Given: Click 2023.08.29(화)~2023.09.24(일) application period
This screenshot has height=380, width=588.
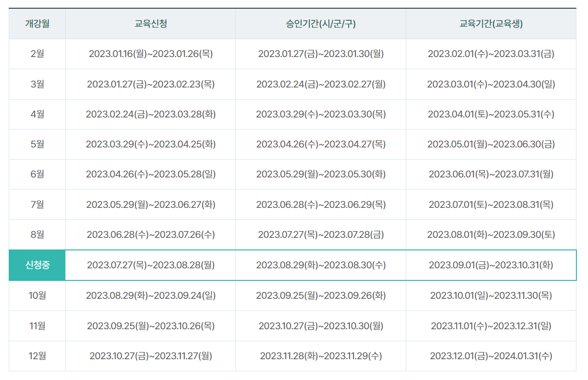Looking at the screenshot, I should tap(151, 295).
